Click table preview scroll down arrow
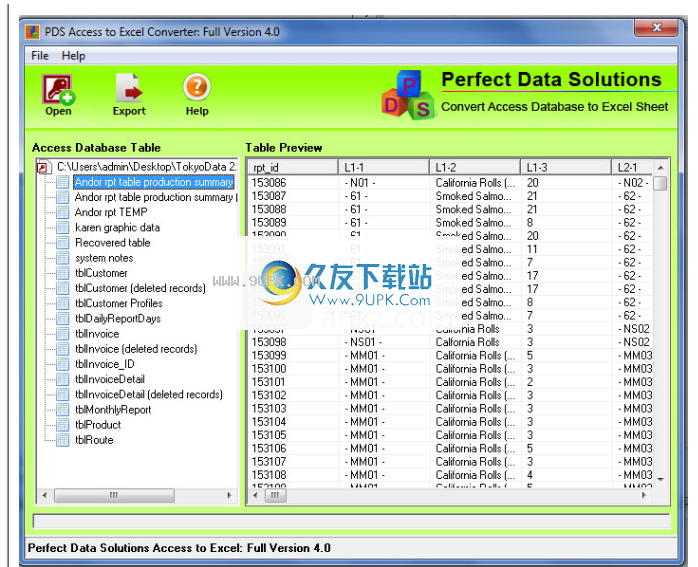Screen dimensions: 698x567 (x=661, y=480)
